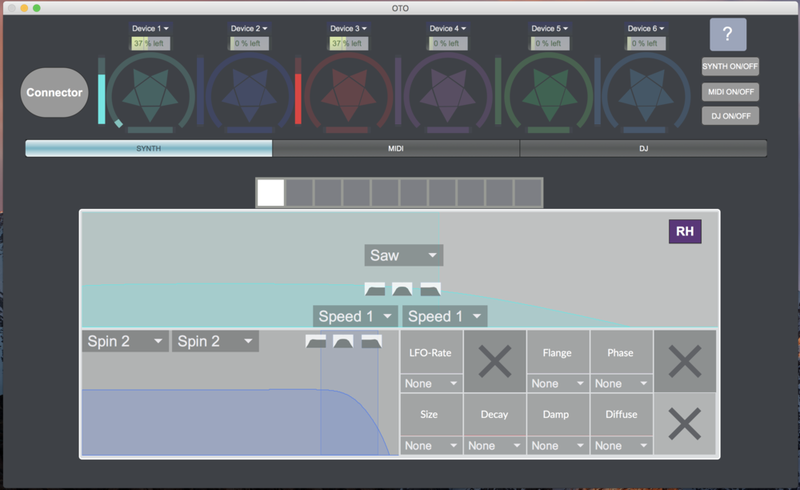Click the large X beside LFO-Rate
The image size is (800, 490).
coord(494,360)
